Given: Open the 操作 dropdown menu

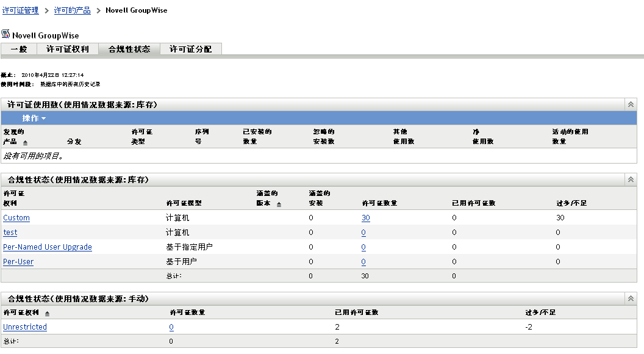Looking at the screenshot, I should click(x=34, y=118).
